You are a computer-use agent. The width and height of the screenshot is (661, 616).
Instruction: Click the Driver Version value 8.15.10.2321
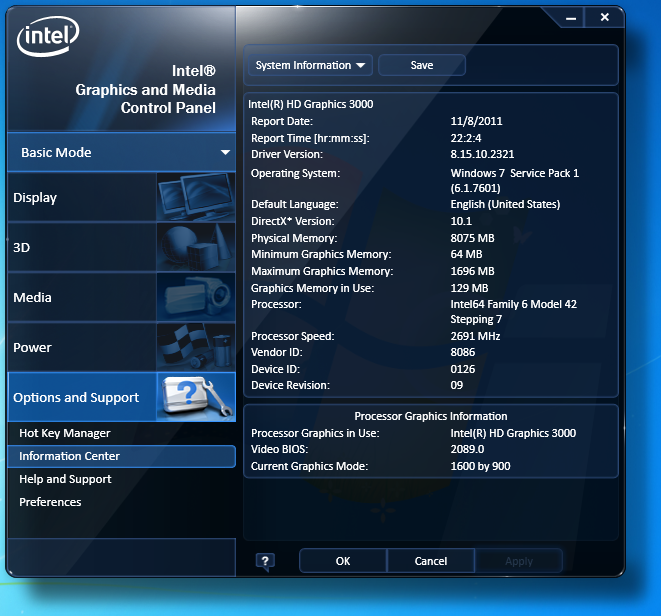pos(482,154)
